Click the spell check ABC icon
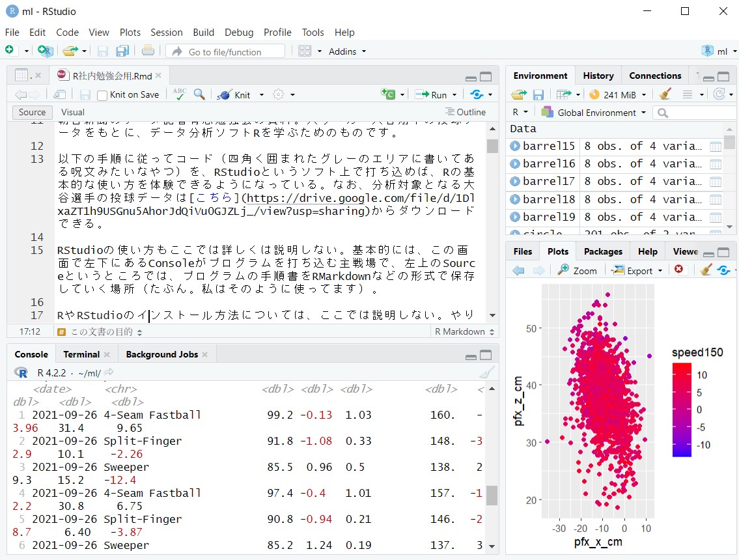The width and height of the screenshot is (739, 560). coord(180,94)
